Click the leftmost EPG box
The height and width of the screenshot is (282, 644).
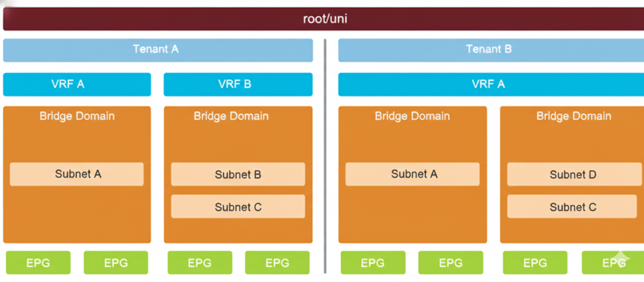[x=38, y=263]
